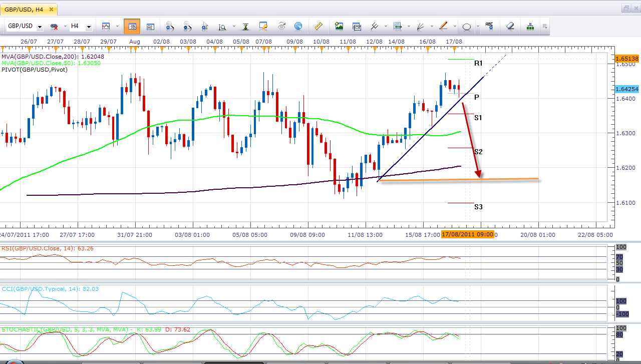Click the orange marker under 07/08 date
The width and height of the screenshot is (641, 364).
264,49
